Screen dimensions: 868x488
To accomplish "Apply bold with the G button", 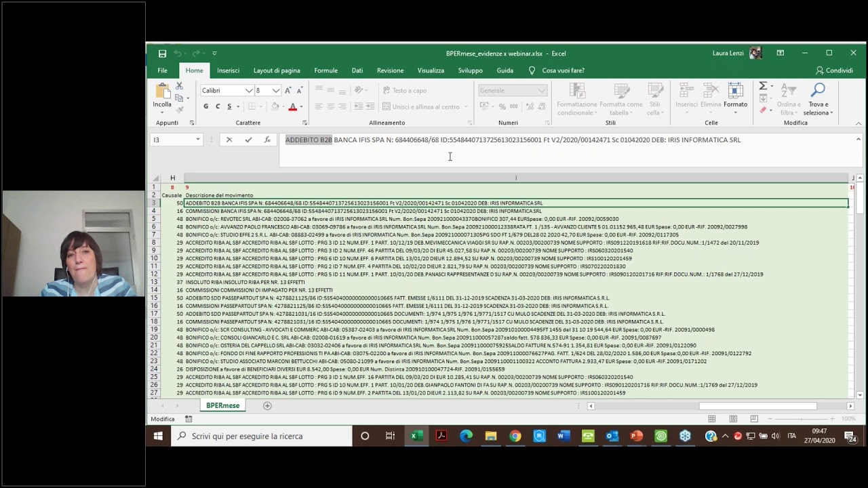I will point(205,106).
